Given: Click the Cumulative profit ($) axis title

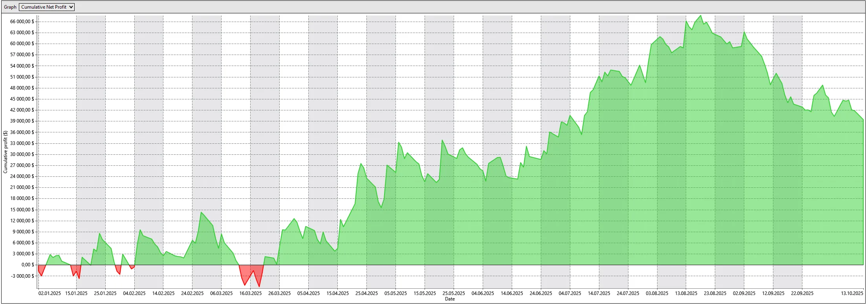Looking at the screenshot, I should [x=5, y=152].
